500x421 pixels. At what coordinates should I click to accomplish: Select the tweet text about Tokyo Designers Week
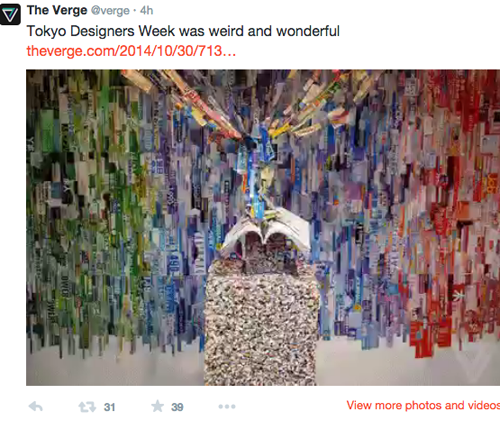pos(183,31)
